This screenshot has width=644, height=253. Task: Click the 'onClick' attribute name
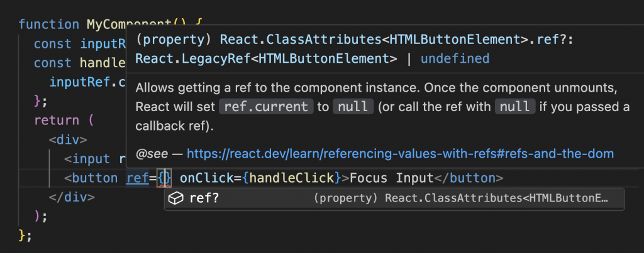pos(206,178)
